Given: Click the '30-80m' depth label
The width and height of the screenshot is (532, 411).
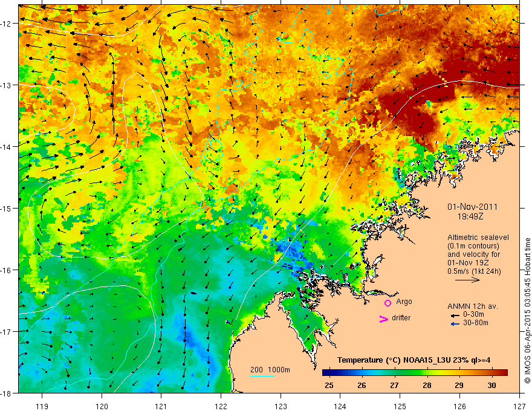Looking at the screenshot, I should 476,323.
